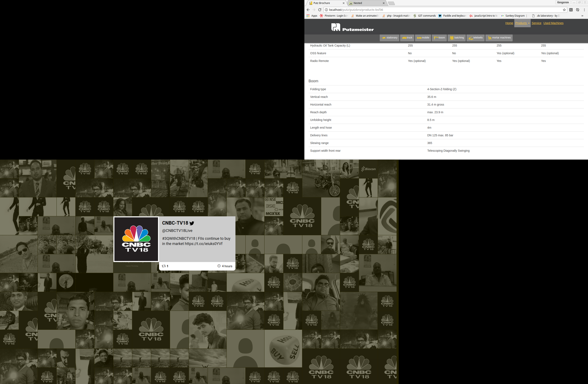Click the 4 hours timestamp
The height and width of the screenshot is (384, 588).
click(x=227, y=266)
